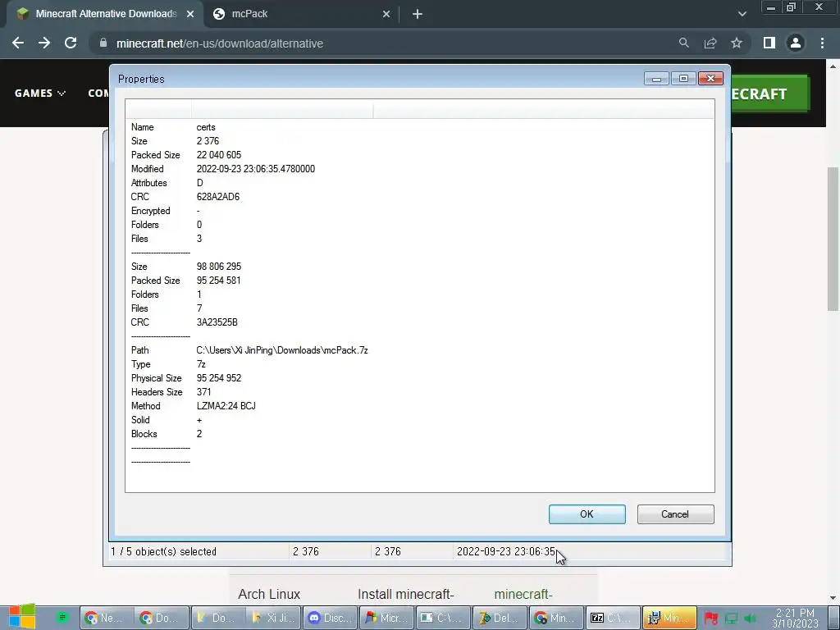840x630 pixels.
Task: Reload the minecraft.net page
Action: pyautogui.click(x=71, y=43)
